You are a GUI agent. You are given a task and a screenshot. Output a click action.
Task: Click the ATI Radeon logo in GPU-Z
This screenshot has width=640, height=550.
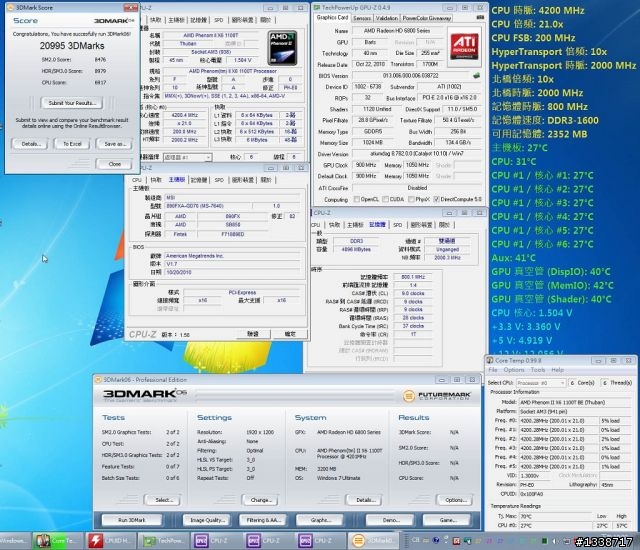click(x=464, y=46)
